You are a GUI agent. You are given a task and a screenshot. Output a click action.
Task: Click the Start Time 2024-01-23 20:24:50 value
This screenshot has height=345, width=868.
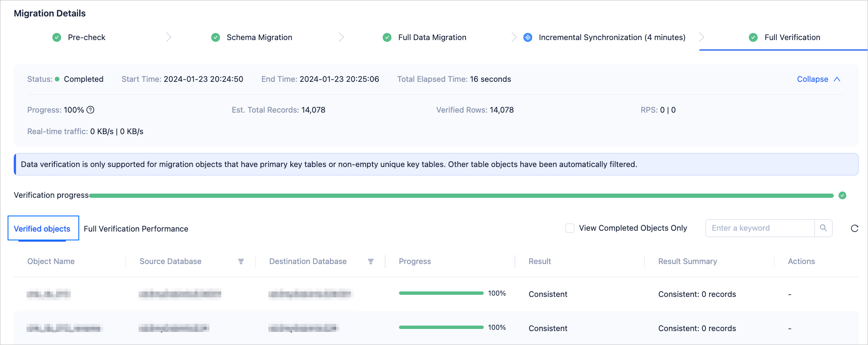(204, 79)
